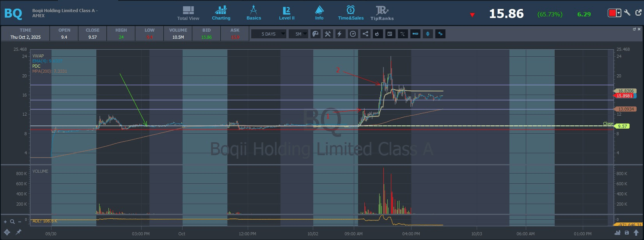Open the 5 DAYS range dropdown

268,34
